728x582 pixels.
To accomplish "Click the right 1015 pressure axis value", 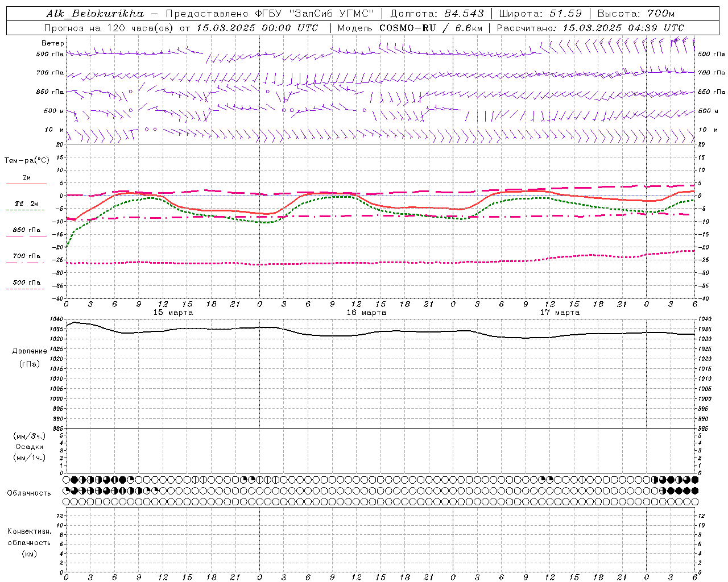I will click(705, 369).
